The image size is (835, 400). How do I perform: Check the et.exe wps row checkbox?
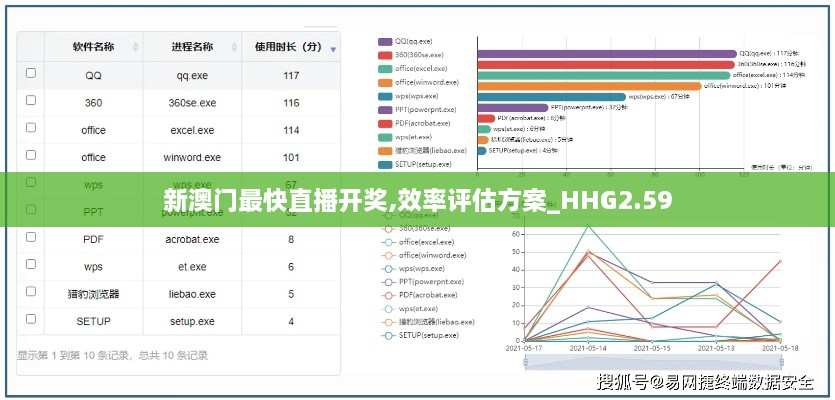[x=31, y=264]
